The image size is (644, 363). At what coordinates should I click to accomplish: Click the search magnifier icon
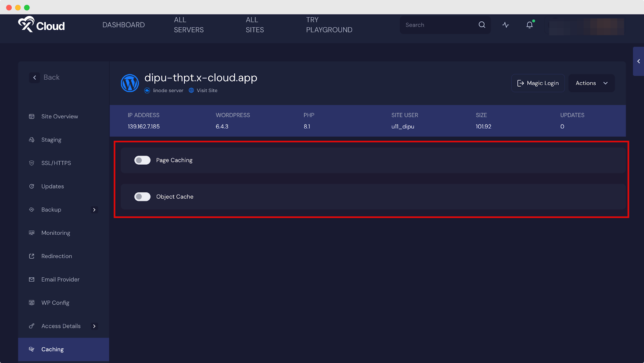[x=481, y=25]
